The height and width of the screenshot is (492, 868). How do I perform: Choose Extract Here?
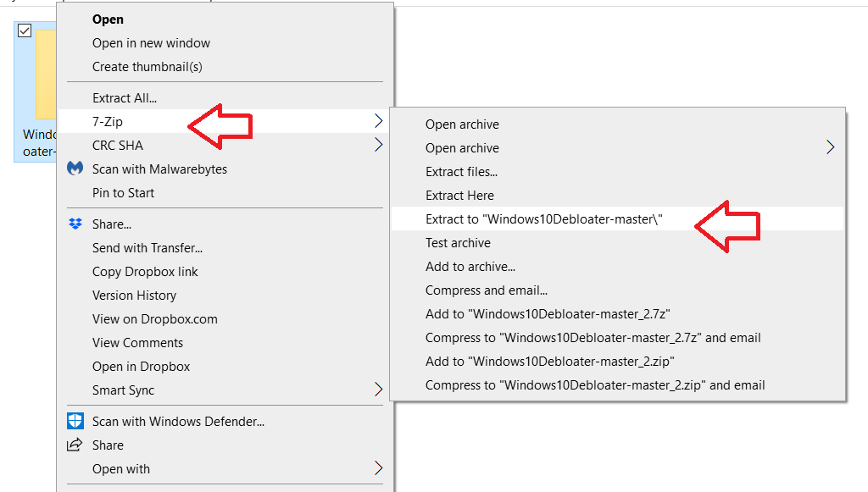(x=459, y=196)
